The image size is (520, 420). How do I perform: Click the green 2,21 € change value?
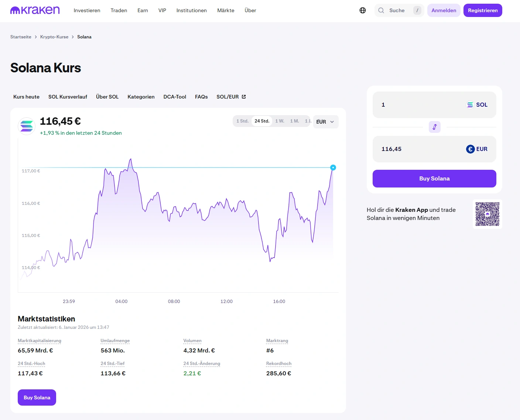[192, 373]
